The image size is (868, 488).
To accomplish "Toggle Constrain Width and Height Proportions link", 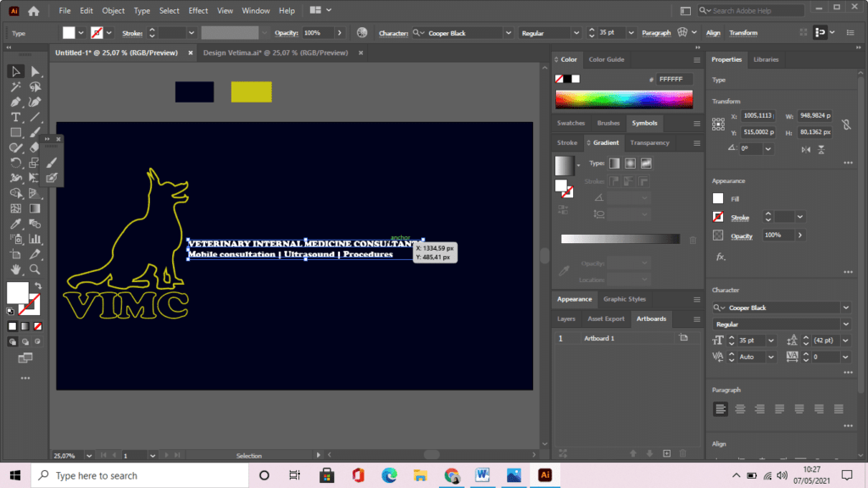I will 847,125.
